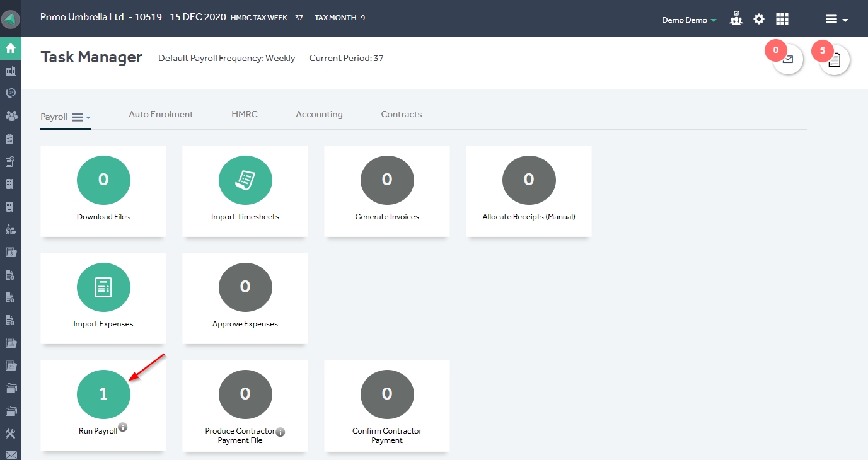Click the user group checklist icon
The height and width of the screenshot is (460, 868).
736,19
